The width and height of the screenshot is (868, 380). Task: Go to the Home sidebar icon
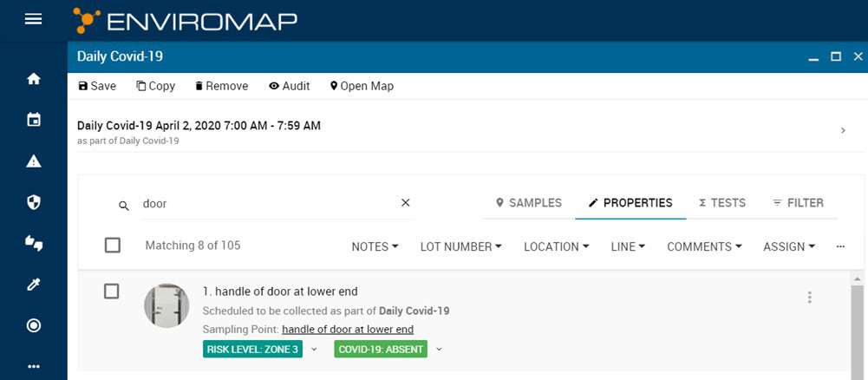(x=34, y=79)
